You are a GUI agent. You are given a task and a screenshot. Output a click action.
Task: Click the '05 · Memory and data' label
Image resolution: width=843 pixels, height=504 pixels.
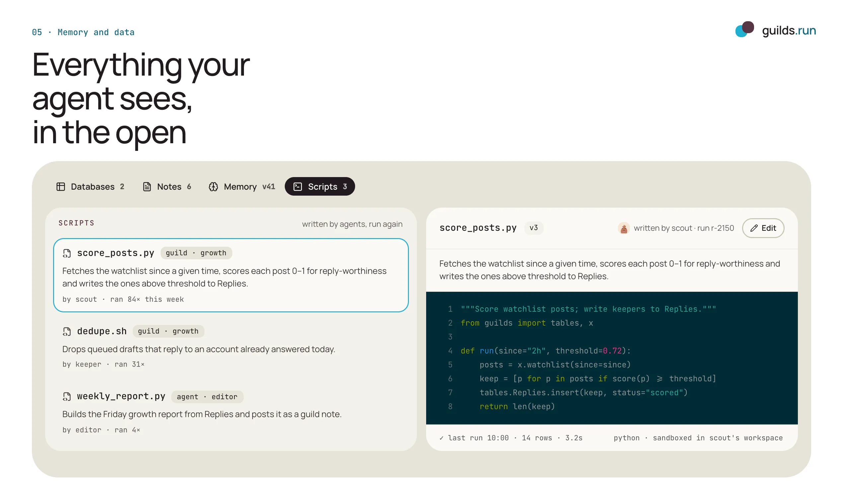tap(83, 32)
